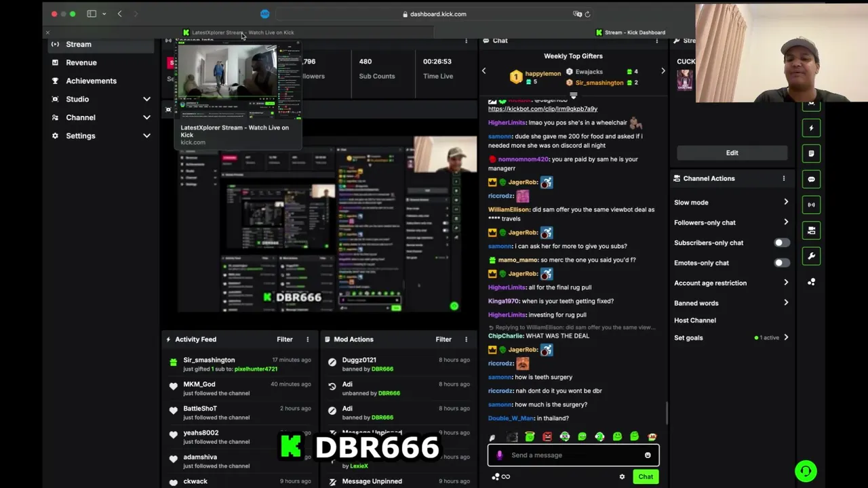Close the hovered tab via X
The width and height of the screenshot is (868, 488).
click(47, 33)
